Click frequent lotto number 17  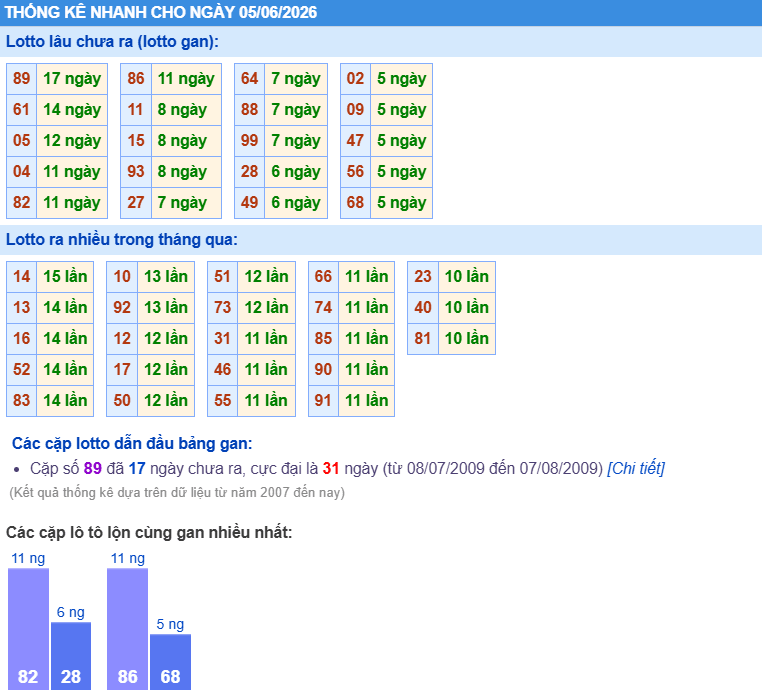[122, 369]
